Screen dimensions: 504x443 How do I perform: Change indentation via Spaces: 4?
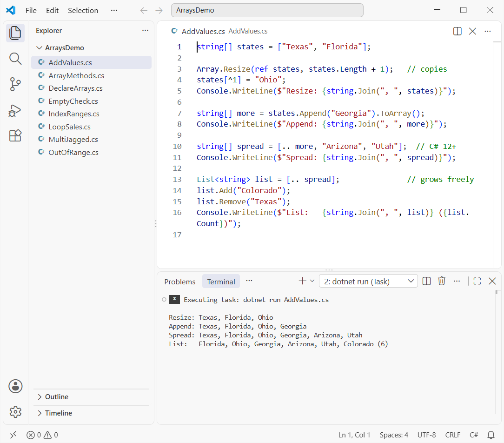[394, 435]
